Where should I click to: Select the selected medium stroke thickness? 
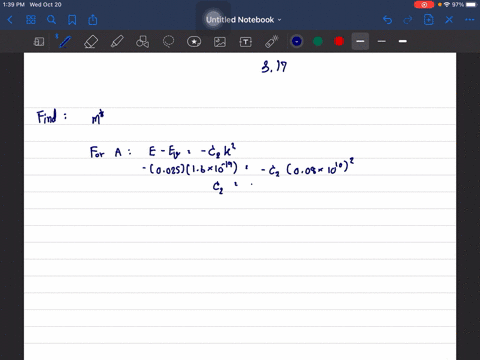(x=360, y=41)
